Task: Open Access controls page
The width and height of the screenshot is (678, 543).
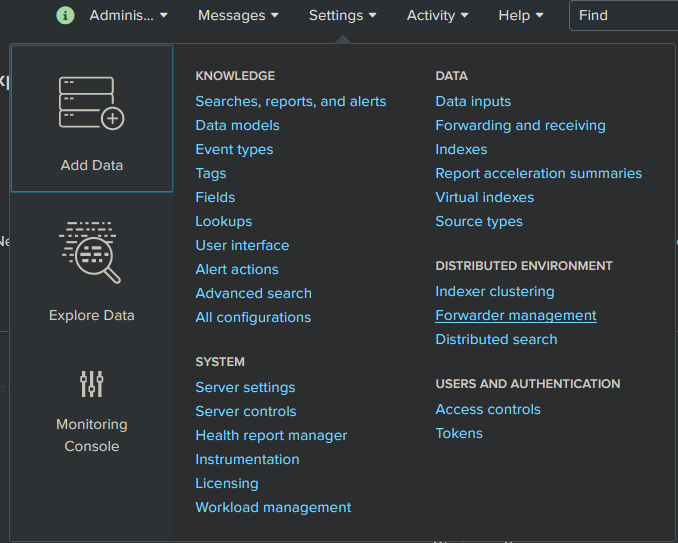Action: (488, 409)
